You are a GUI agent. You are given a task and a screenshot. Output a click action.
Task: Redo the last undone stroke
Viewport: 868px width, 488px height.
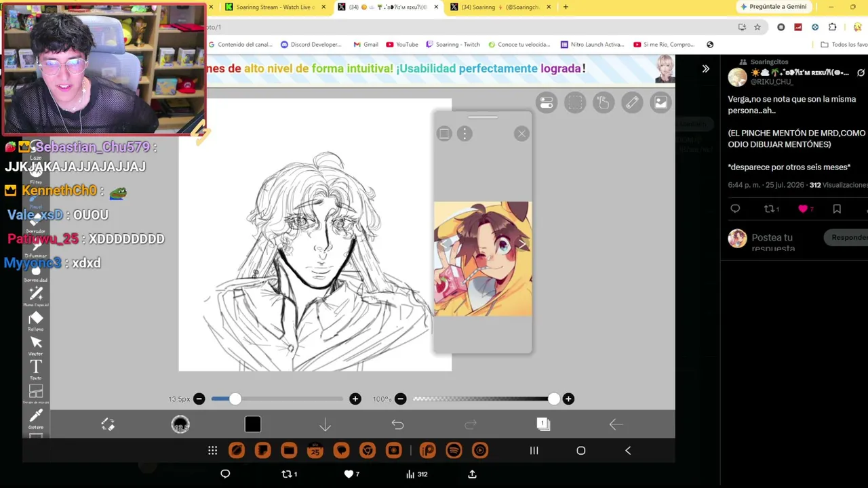tap(471, 424)
